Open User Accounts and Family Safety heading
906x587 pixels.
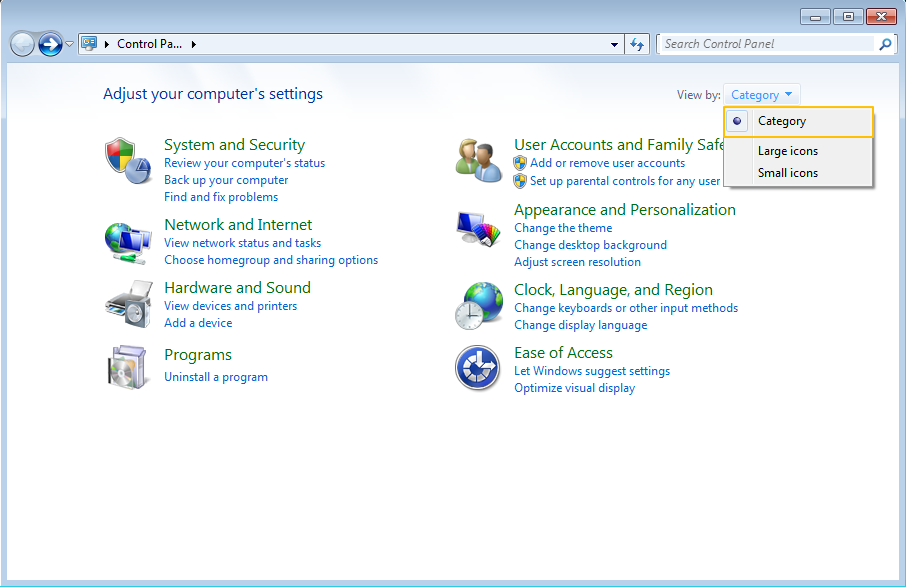[618, 144]
